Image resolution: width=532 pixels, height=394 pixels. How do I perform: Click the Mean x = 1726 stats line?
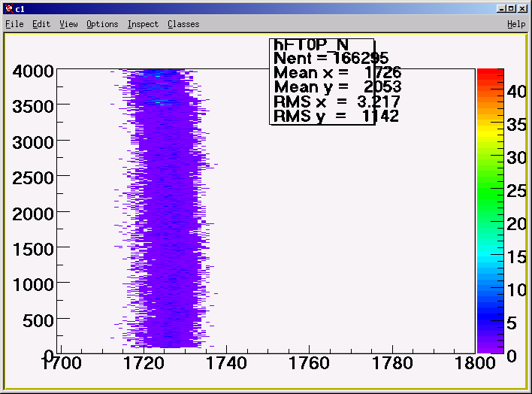(337, 73)
